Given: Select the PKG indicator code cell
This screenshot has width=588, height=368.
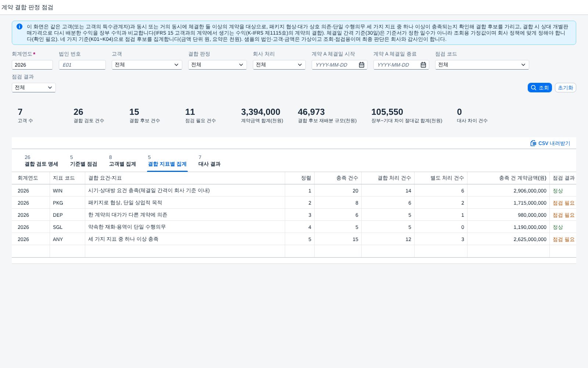Looking at the screenshot, I should coord(67,203).
